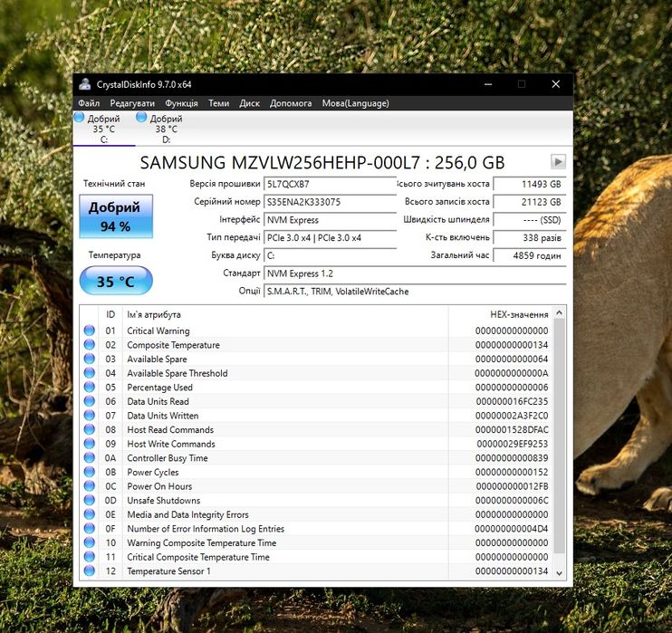Click the status orb for Power On Hours
This screenshot has height=633, width=672.
(89, 486)
